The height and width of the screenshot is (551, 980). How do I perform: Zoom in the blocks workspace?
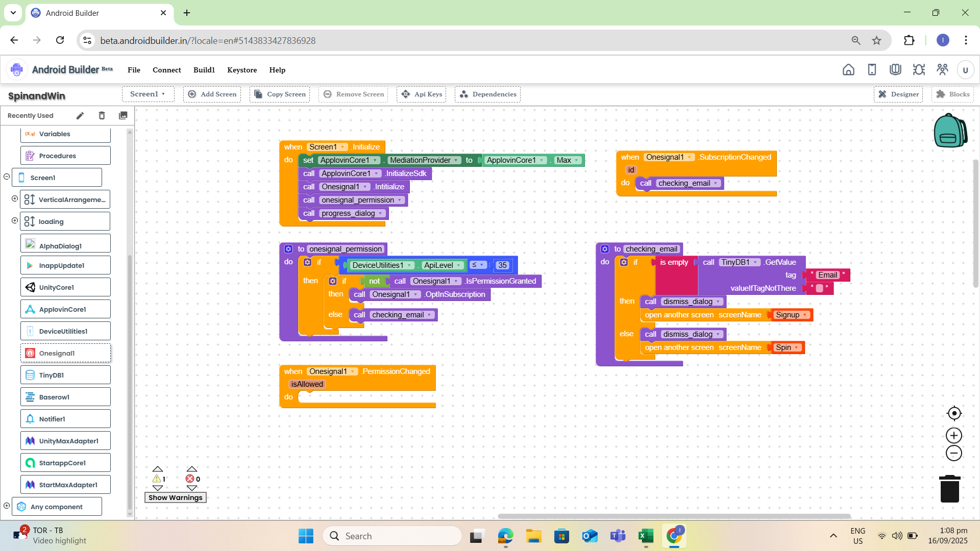coord(953,435)
